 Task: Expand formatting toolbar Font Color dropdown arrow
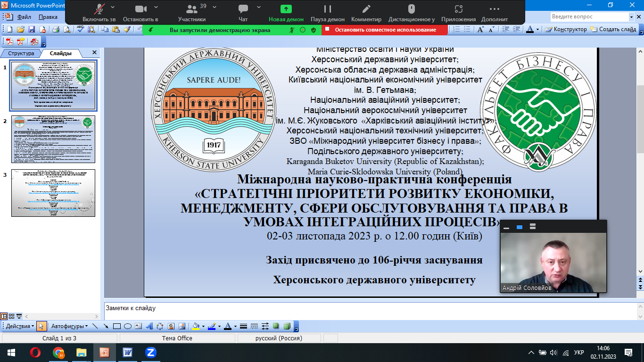(x=537, y=29)
